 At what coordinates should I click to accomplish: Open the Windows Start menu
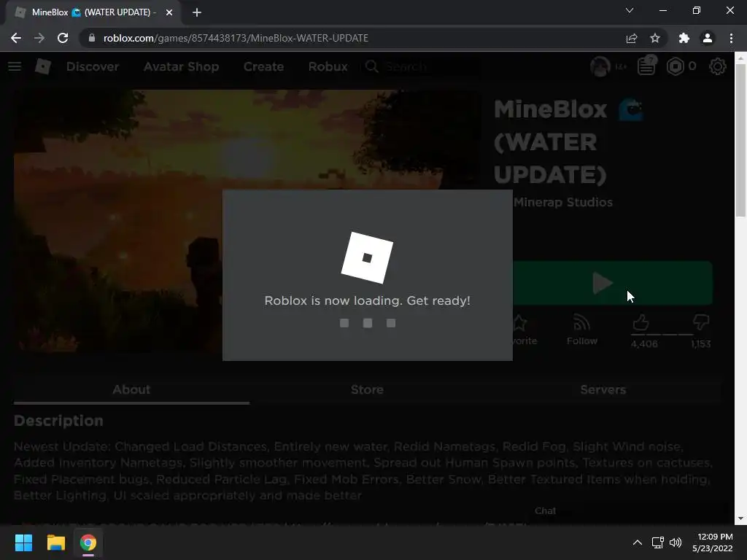(23, 542)
